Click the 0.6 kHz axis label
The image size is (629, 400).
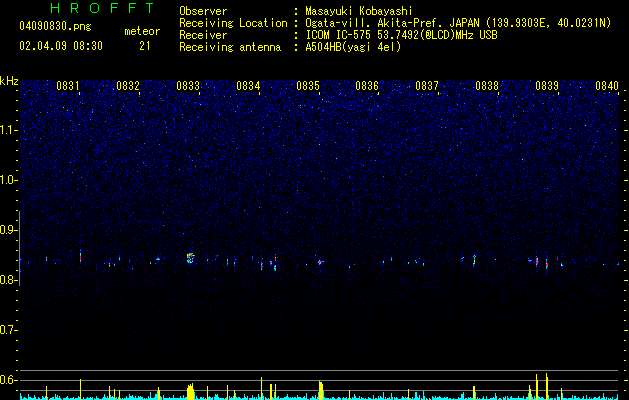tap(8, 380)
